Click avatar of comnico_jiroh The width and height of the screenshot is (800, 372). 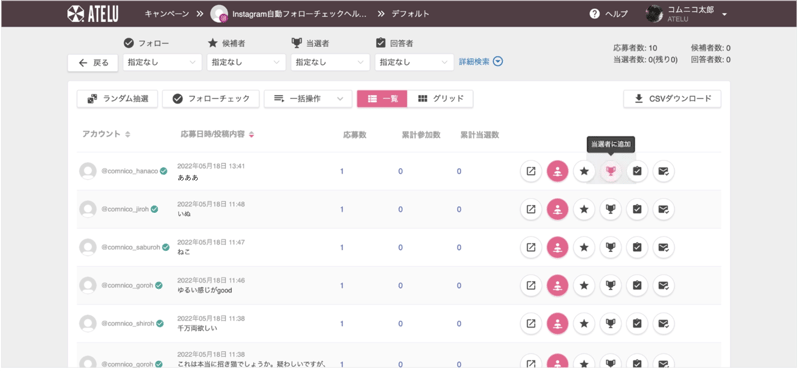coord(88,209)
